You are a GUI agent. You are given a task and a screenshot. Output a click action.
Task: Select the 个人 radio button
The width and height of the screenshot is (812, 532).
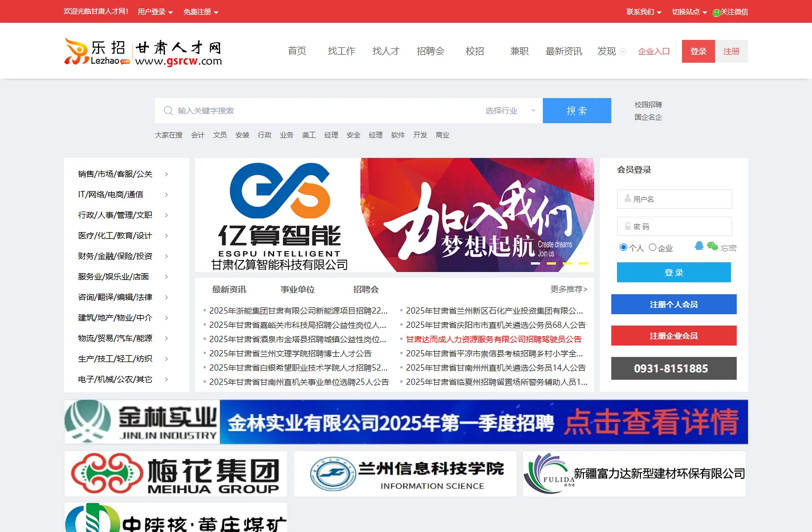tap(623, 247)
